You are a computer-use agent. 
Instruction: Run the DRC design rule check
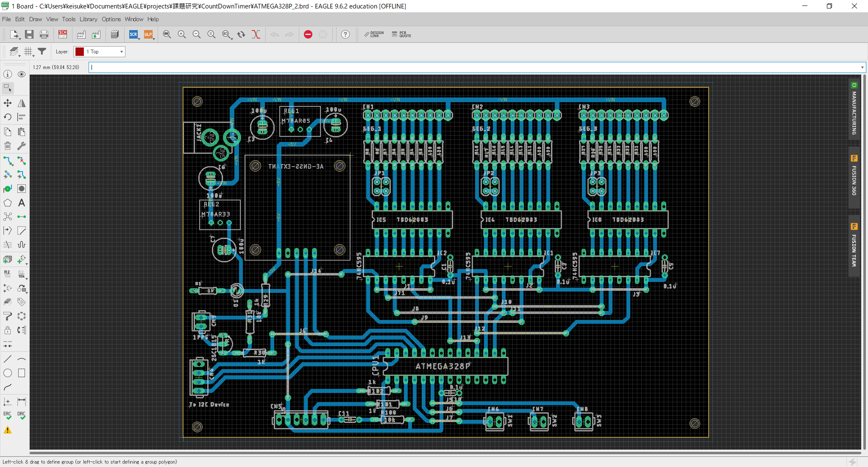coord(22,415)
